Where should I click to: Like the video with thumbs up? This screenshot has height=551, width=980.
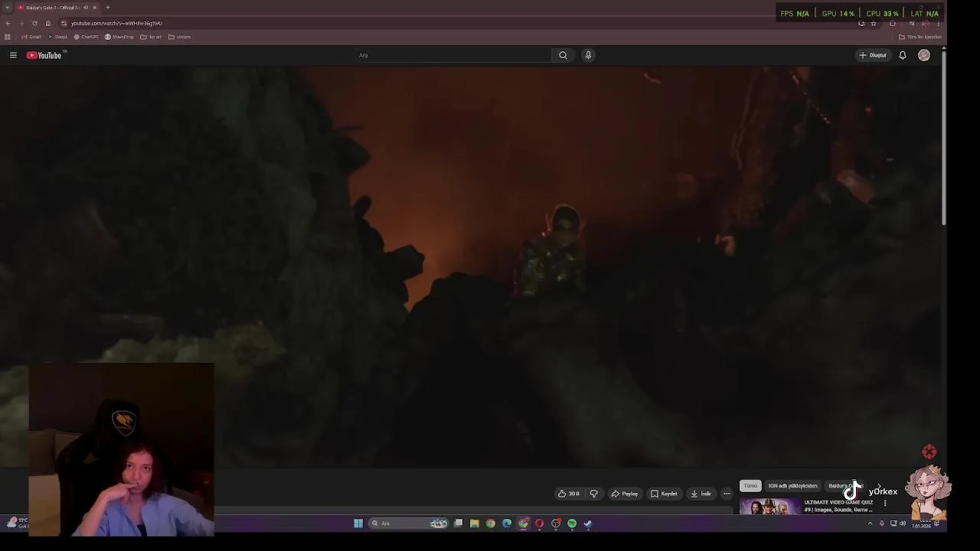click(569, 494)
